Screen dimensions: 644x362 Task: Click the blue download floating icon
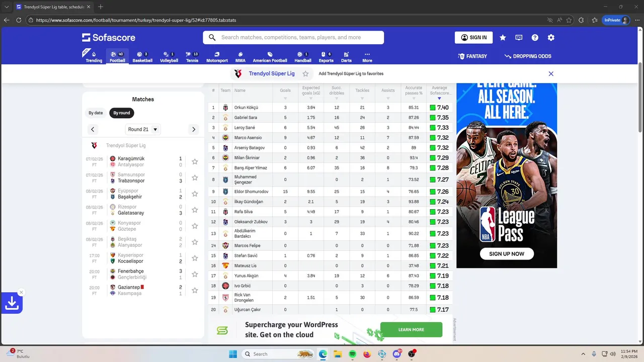(12, 303)
